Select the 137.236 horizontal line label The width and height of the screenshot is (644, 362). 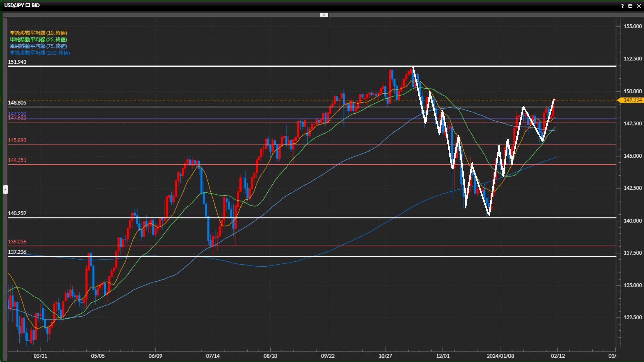tap(17, 252)
